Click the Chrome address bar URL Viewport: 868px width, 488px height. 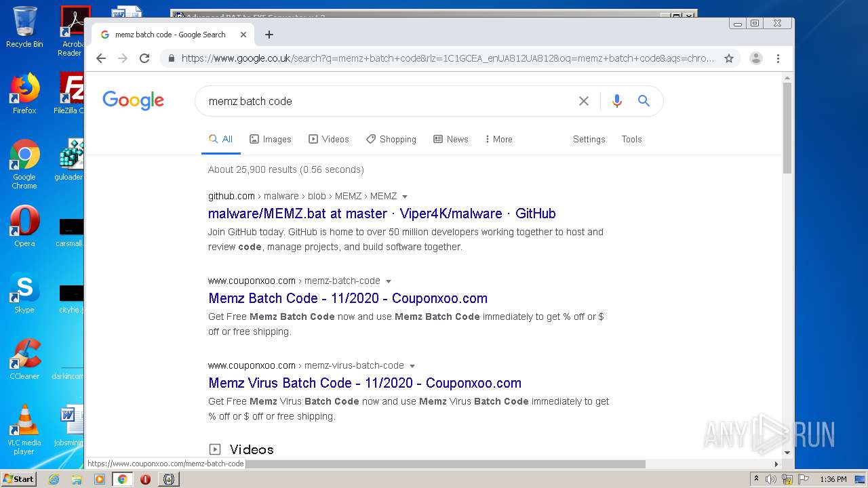tap(448, 58)
